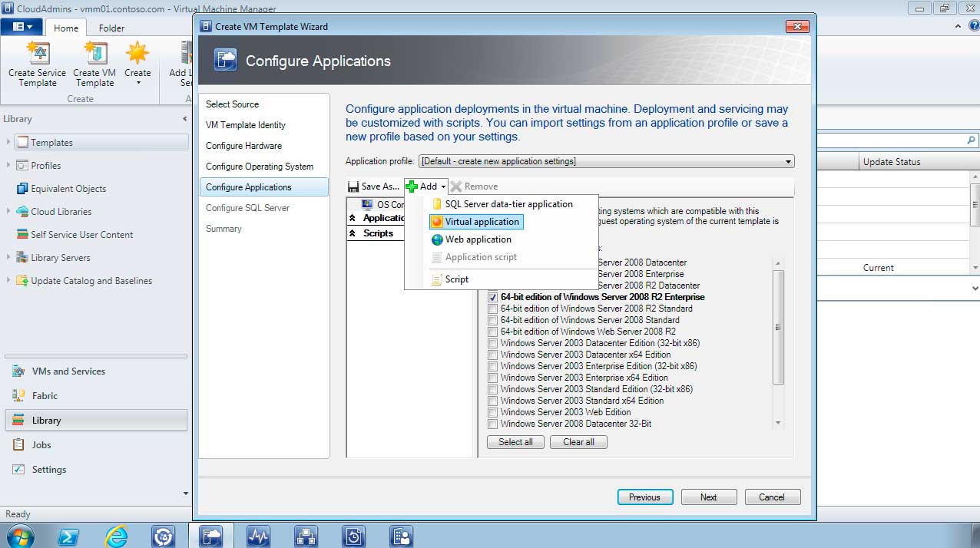Go to Select Source wizard step
This screenshot has width=980, height=548.
click(232, 104)
